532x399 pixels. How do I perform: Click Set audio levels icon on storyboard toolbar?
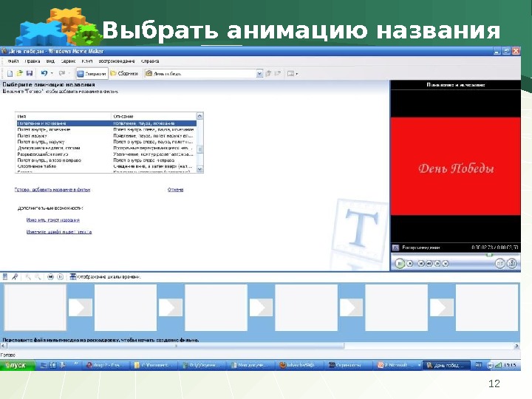coord(5,277)
